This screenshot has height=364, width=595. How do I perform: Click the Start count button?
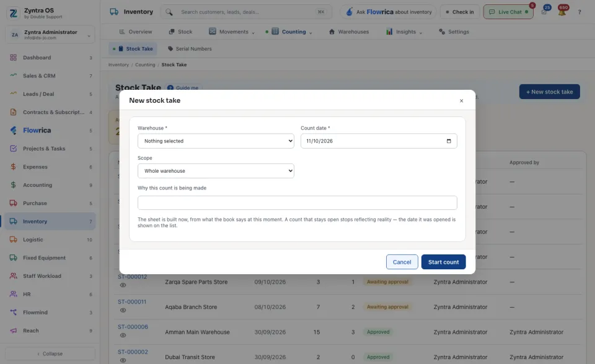(x=443, y=262)
